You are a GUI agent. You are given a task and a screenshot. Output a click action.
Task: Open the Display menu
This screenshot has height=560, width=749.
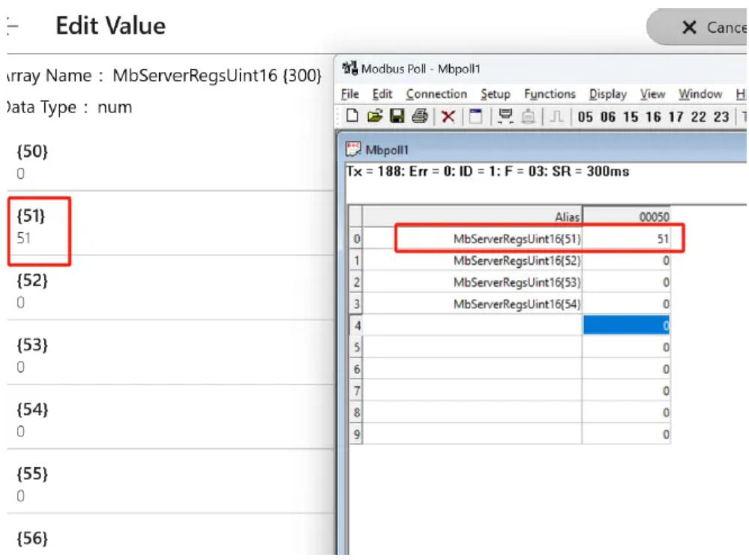click(x=607, y=94)
